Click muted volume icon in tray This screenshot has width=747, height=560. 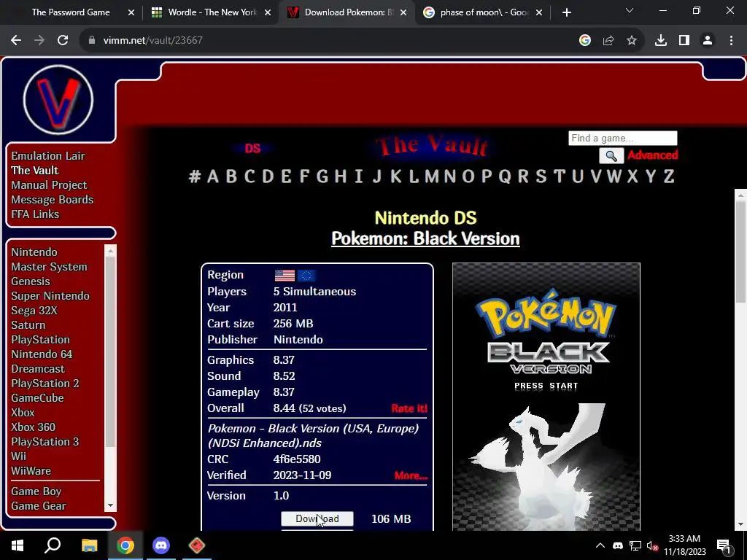click(x=652, y=545)
